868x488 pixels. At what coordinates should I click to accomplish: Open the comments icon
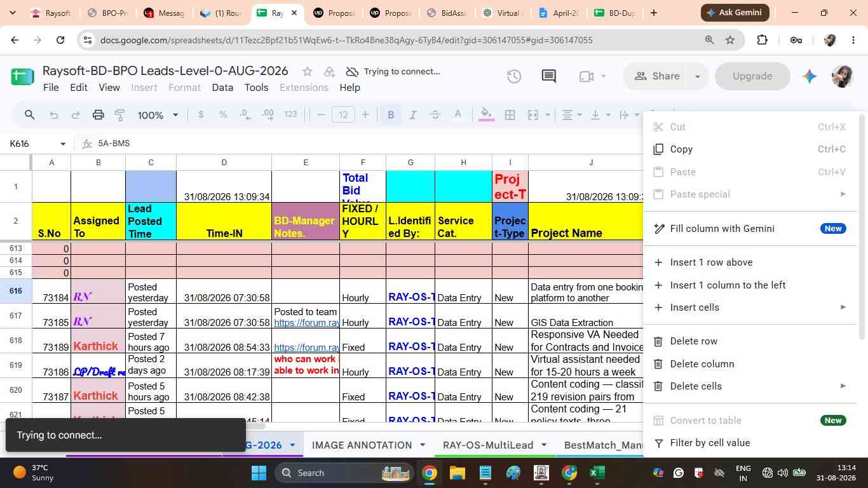[548, 76]
